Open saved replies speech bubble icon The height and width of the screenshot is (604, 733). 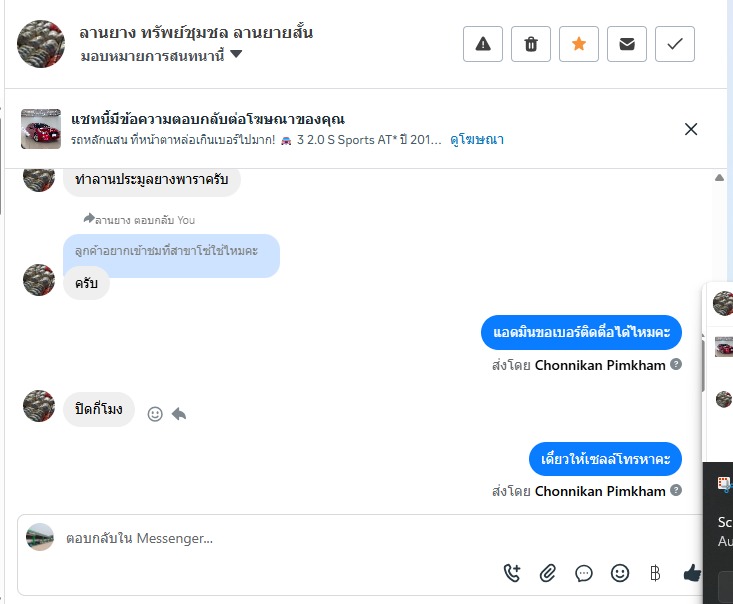584,573
